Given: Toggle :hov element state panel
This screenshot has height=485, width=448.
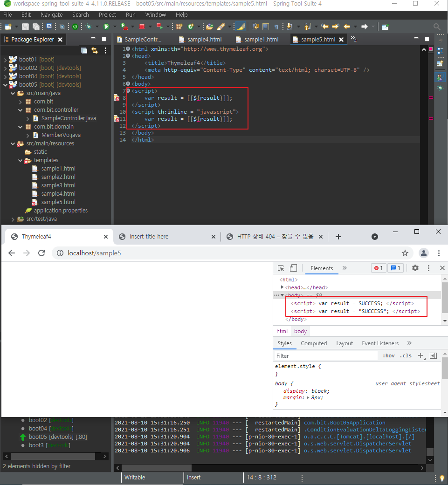Looking at the screenshot, I should click(389, 355).
